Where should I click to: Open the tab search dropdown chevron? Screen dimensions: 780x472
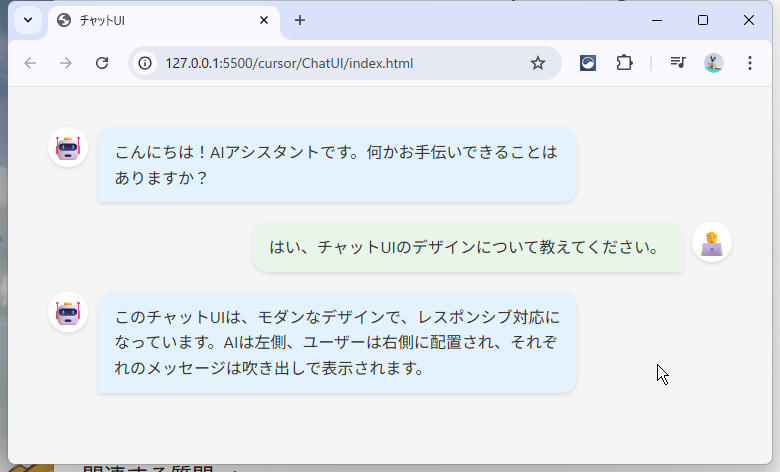[28, 20]
